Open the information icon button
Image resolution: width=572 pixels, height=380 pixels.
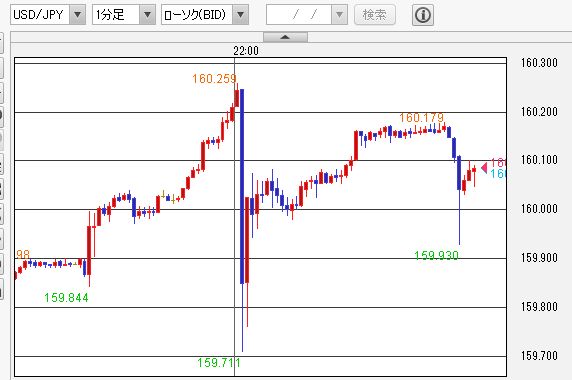click(423, 15)
